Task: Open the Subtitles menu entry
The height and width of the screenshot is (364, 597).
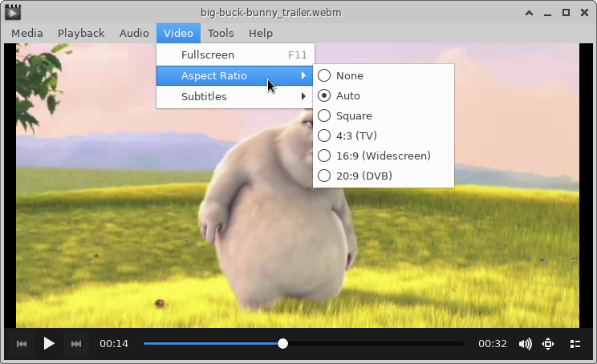Action: [x=235, y=96]
